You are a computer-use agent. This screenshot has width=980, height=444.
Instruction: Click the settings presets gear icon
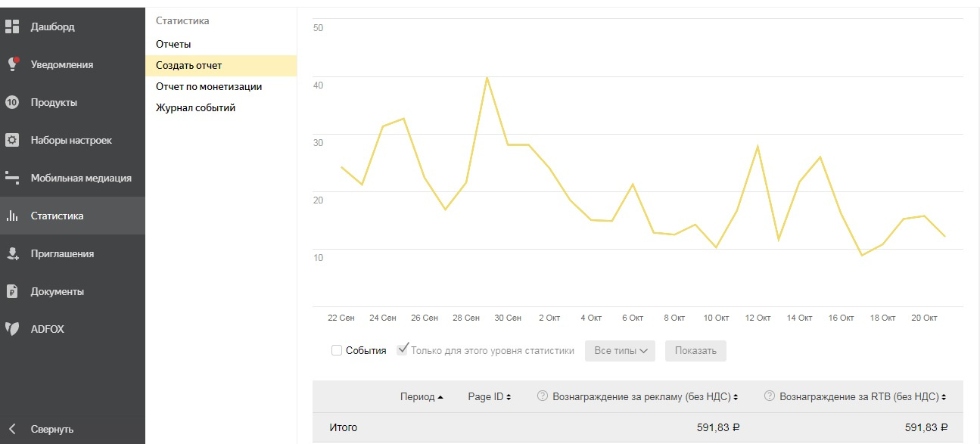[x=12, y=140]
